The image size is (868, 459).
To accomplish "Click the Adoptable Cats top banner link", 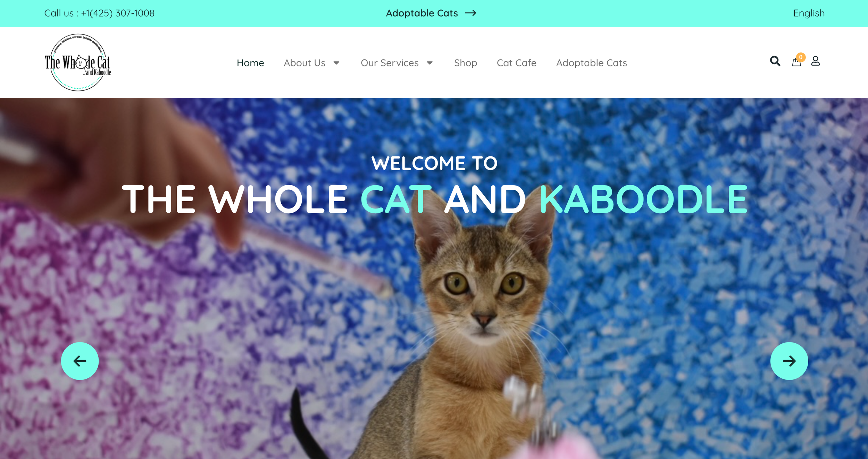I will click(422, 13).
